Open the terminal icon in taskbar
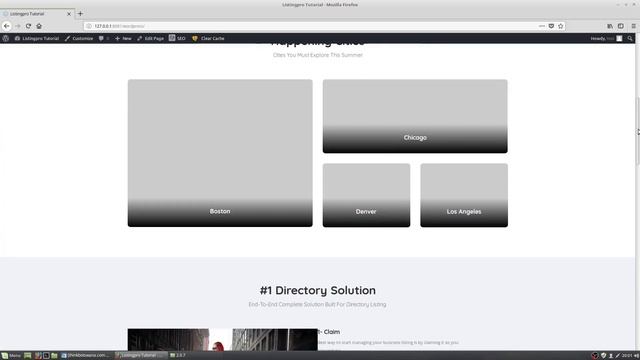The image size is (640, 360). click(46, 356)
